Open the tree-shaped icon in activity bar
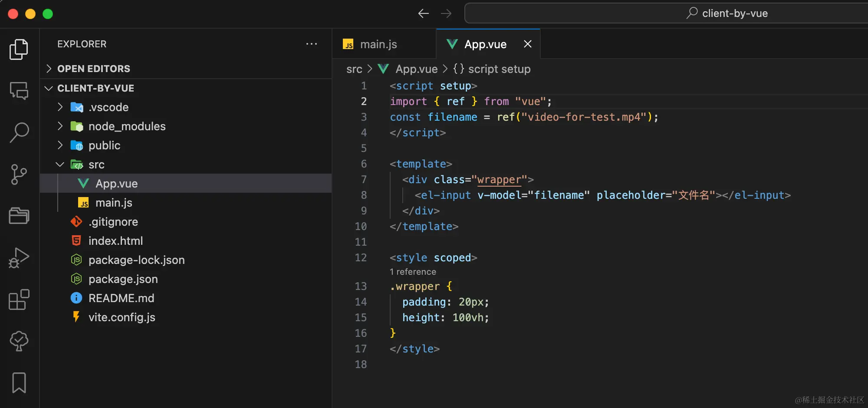Viewport: 868px width, 408px height. point(19,341)
